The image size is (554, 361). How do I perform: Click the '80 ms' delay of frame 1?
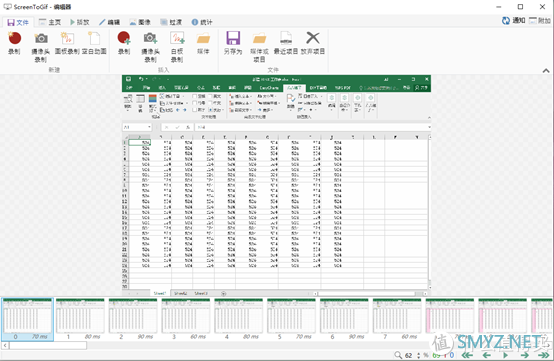point(93,337)
